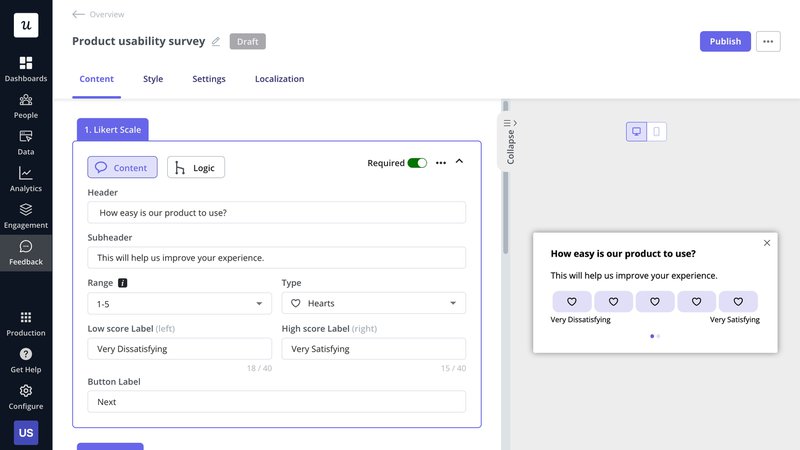Screen dimensions: 800x450
Task: Switch preview to mobile device view
Action: tap(657, 132)
